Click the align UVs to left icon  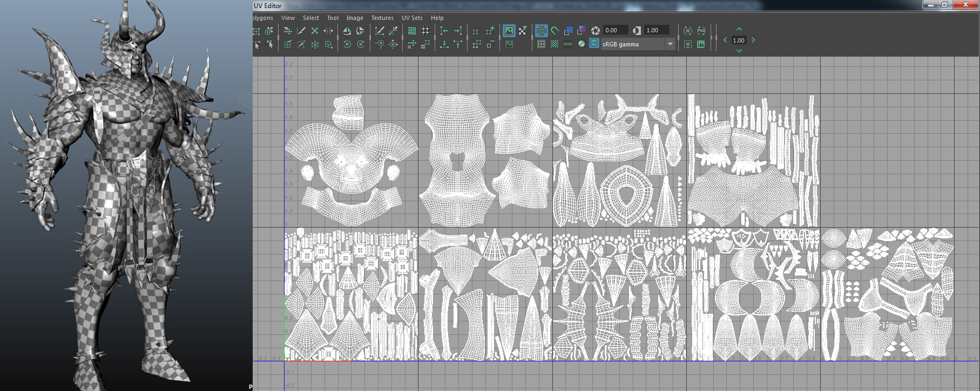pos(444,31)
